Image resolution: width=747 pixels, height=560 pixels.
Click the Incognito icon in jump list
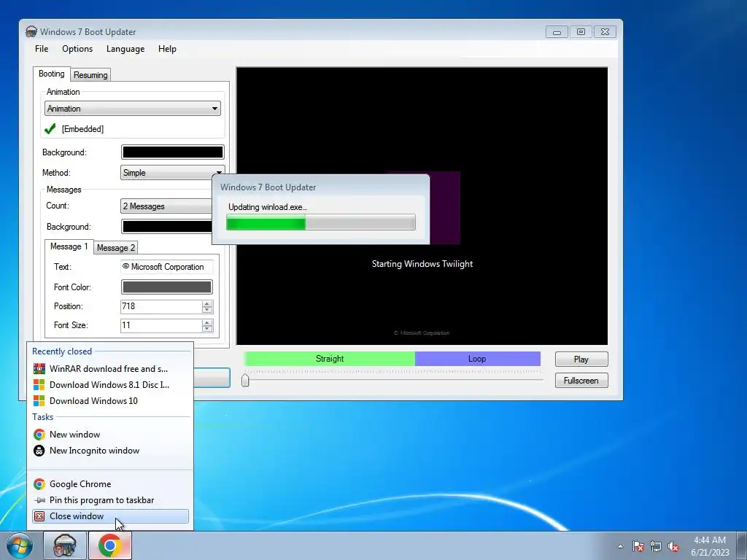point(39,451)
